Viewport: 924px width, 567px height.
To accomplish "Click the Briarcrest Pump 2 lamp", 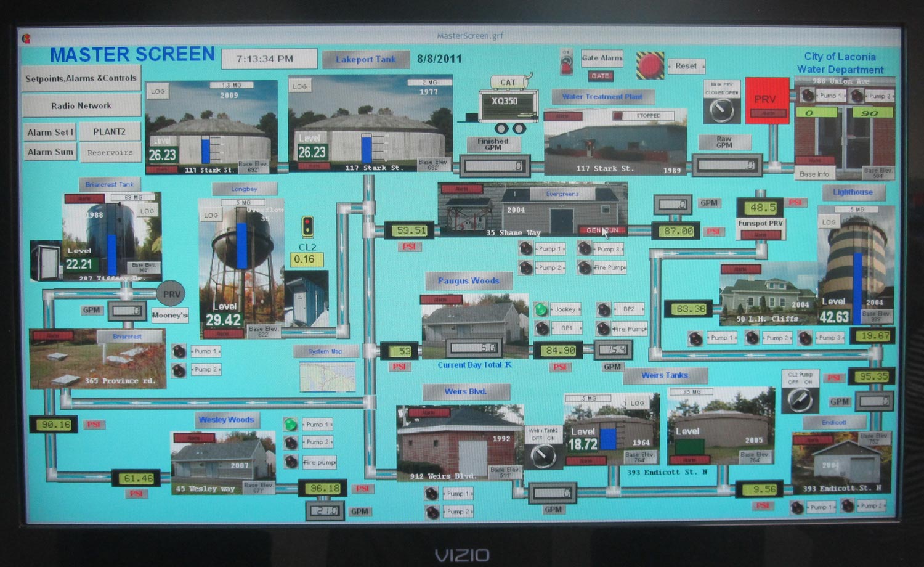I will [179, 370].
